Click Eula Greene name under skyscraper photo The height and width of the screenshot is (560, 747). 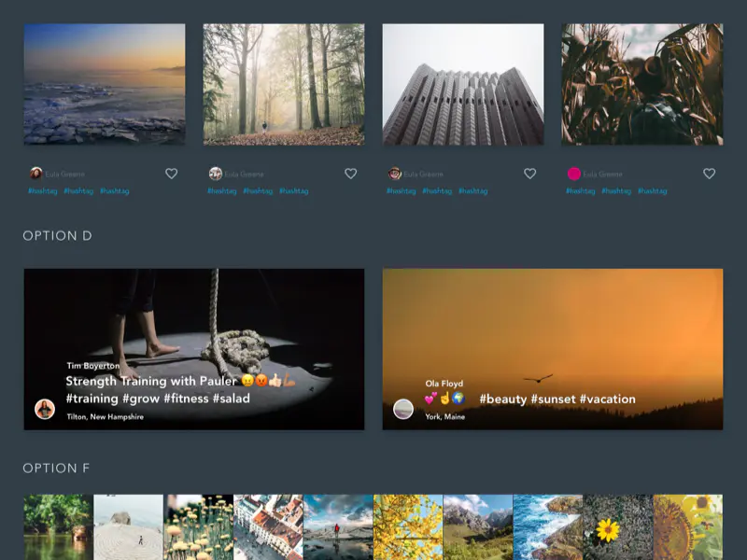[x=424, y=175]
